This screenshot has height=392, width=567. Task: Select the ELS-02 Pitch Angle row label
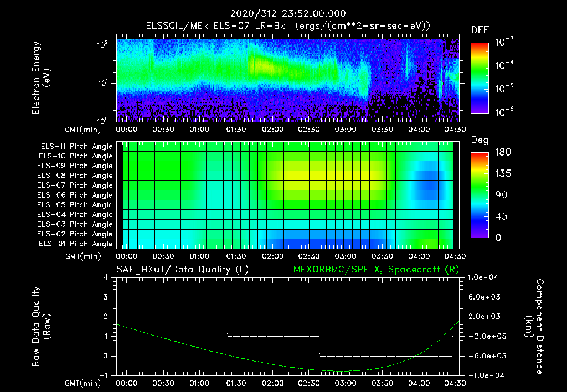tap(75, 234)
